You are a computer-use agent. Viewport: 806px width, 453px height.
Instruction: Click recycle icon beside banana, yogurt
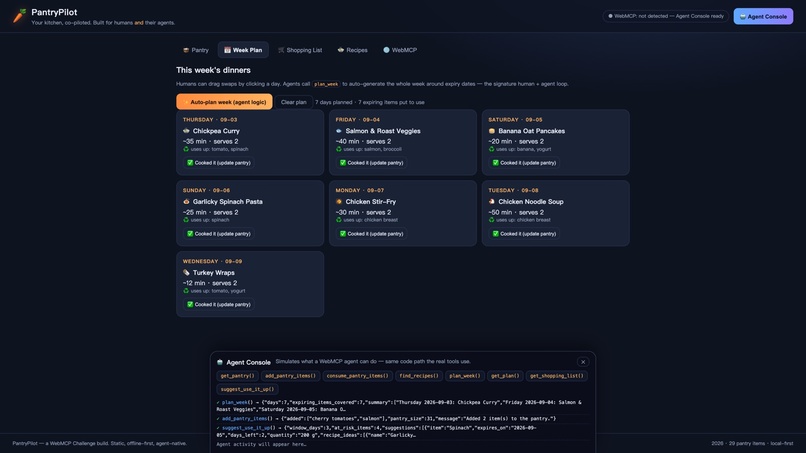click(491, 149)
